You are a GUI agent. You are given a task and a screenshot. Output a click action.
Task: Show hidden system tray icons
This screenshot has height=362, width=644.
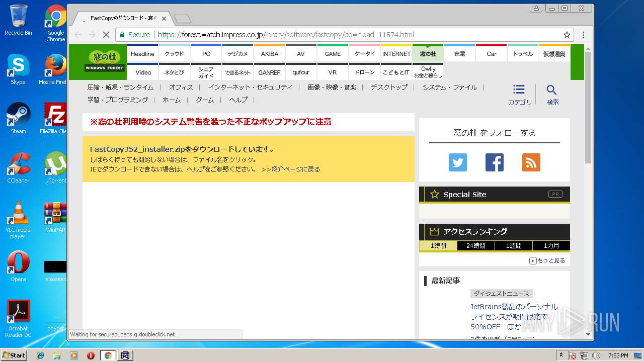coord(561,355)
